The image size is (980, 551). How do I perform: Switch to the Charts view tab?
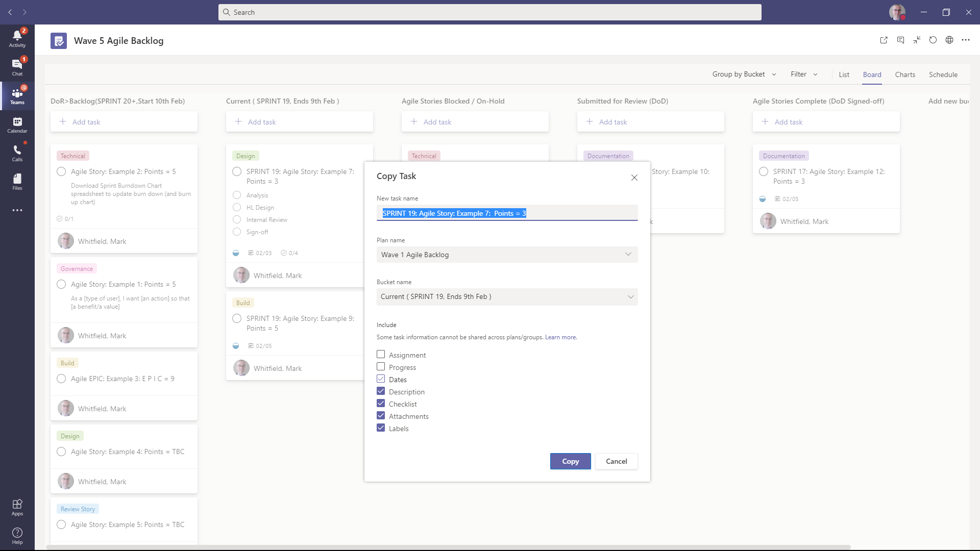tap(904, 74)
